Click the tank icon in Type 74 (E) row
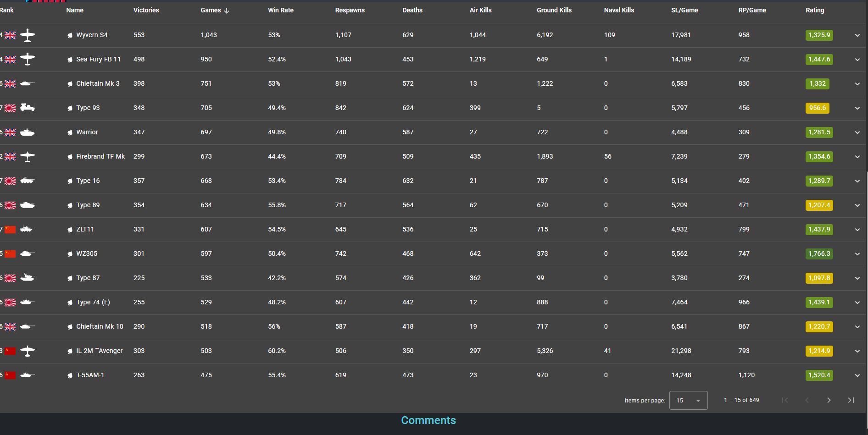This screenshot has height=435, width=868. (x=28, y=302)
